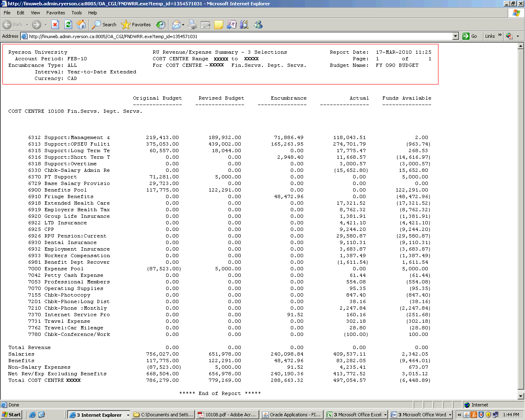525x420 pixels.
Task: Switch to 10108.pdf Adobe Acrobat taskbar item
Action: pyautogui.click(x=227, y=415)
